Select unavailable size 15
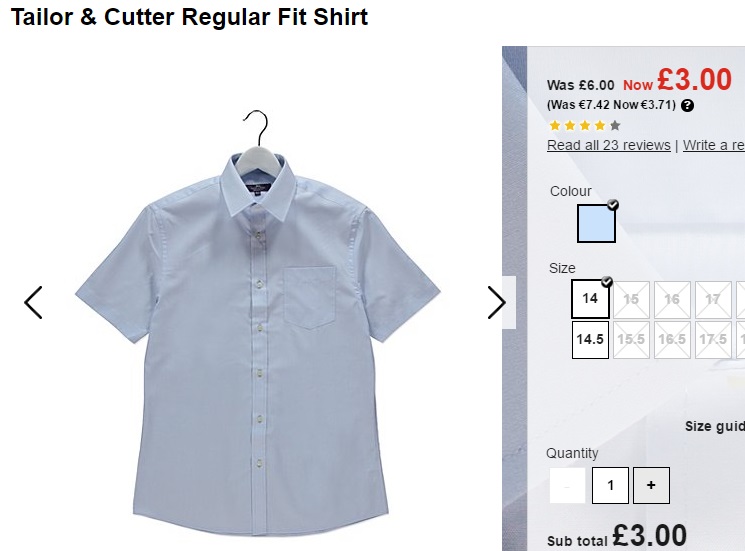 tap(631, 299)
